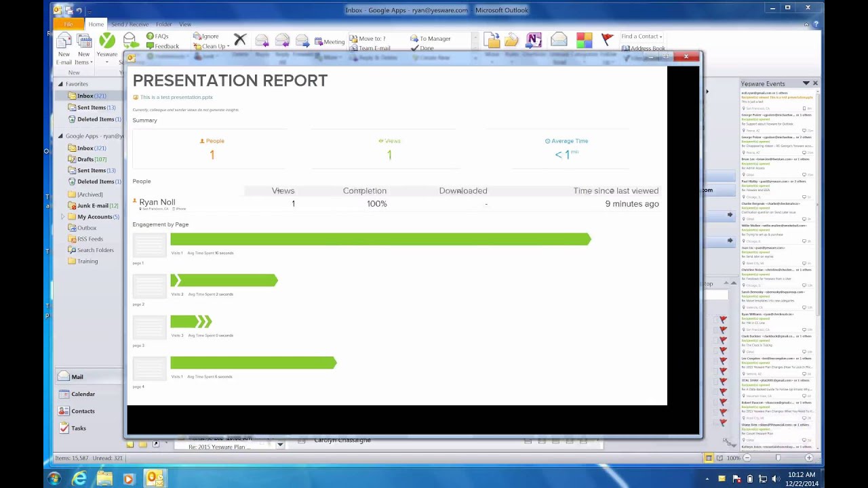
Task: Open the Clean Up dropdown
Action: coord(212,47)
